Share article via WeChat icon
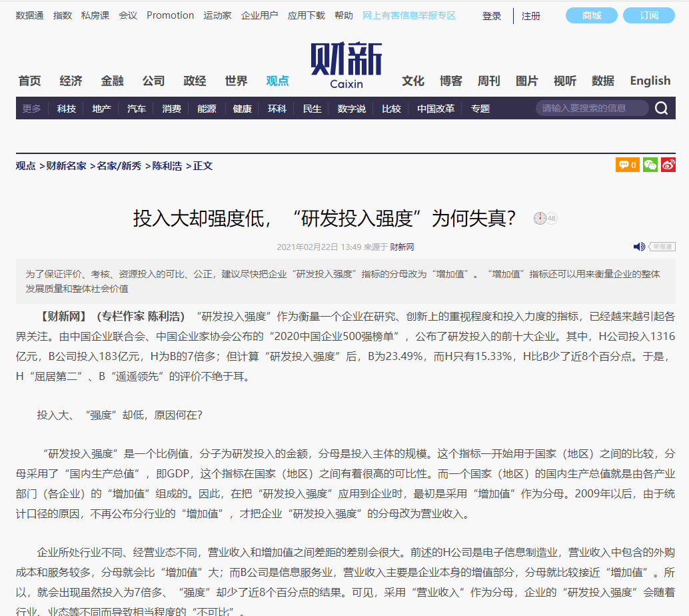The image size is (689, 616). [650, 165]
